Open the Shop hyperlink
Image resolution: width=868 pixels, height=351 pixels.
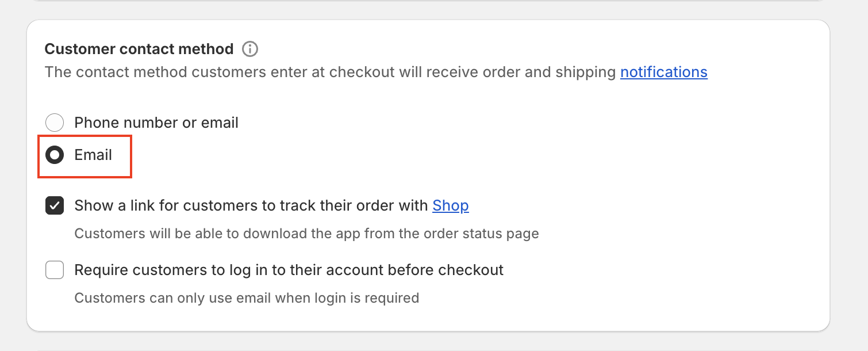click(x=451, y=205)
